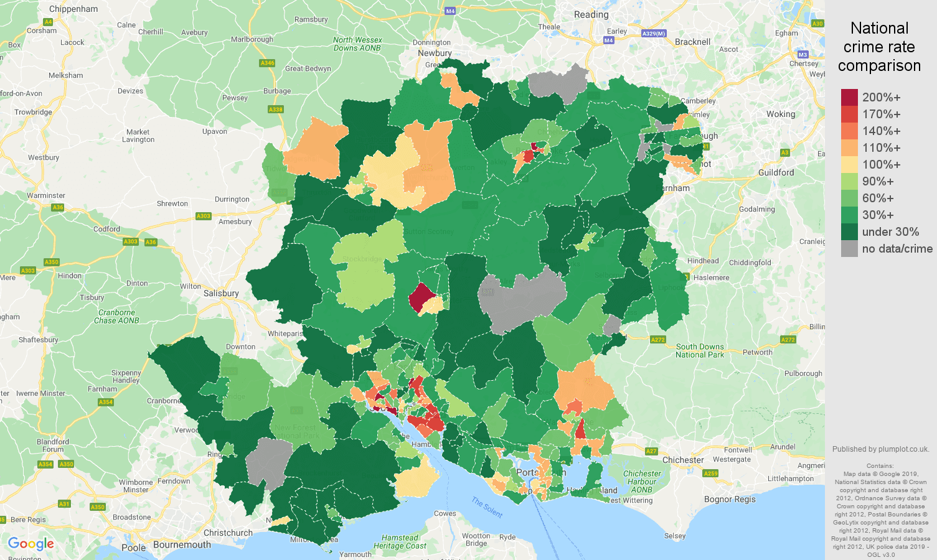Click the Chichester Harbour AONB label
Image resolution: width=937 pixels, height=560 pixels.
642,482
